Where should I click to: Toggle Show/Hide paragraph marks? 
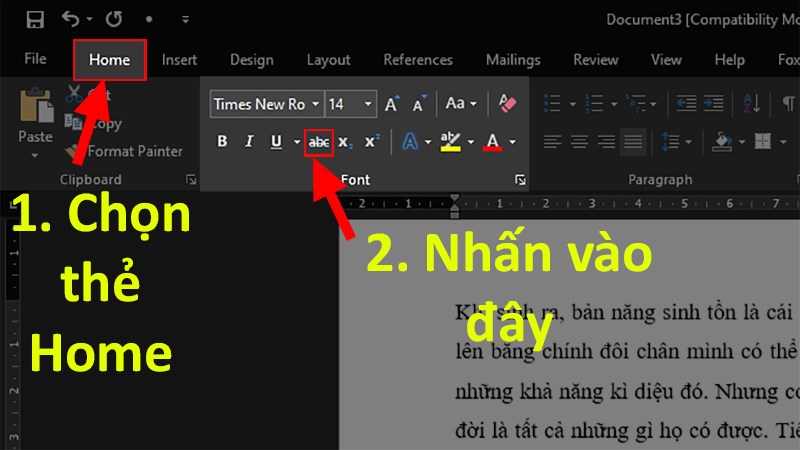[788, 103]
